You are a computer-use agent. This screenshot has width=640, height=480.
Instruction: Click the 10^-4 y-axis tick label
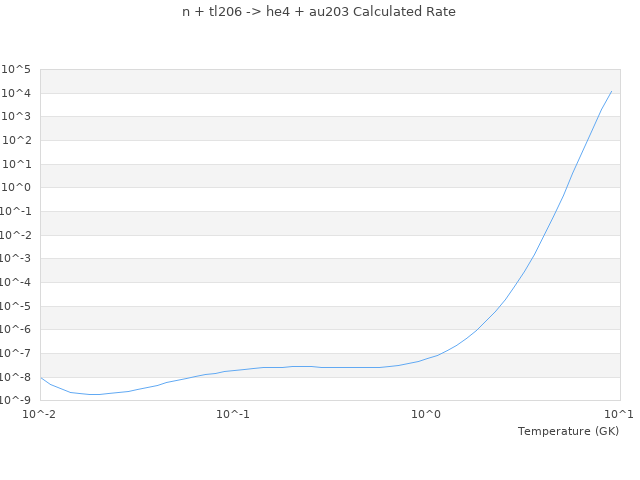click(19, 283)
